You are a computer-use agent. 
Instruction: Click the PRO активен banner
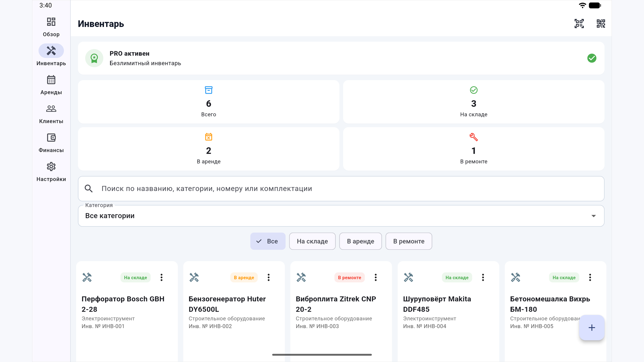click(x=341, y=58)
